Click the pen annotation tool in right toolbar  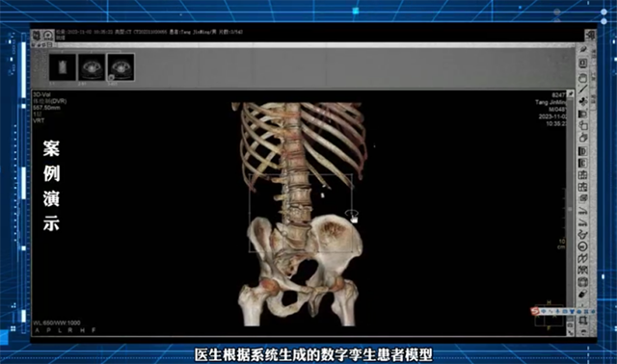tap(583, 49)
